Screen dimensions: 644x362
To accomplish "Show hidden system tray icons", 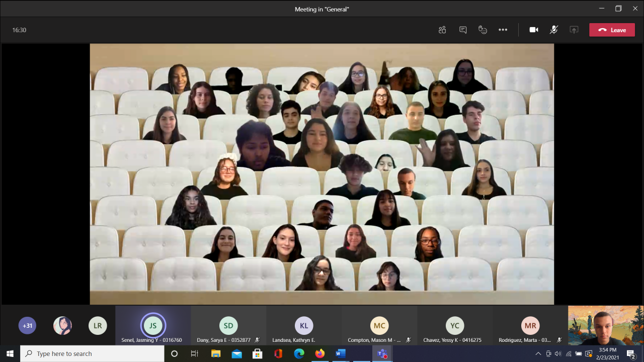I will [538, 353].
